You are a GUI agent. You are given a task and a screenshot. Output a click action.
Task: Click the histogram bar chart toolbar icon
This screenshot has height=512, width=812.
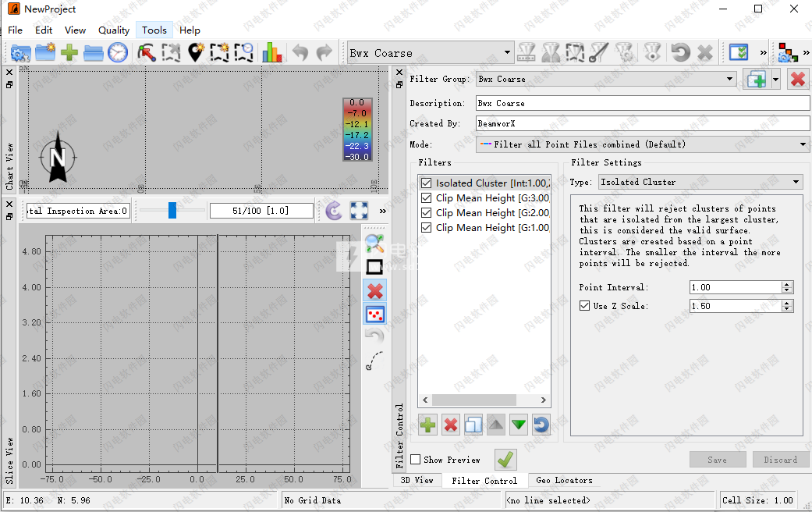click(x=272, y=53)
